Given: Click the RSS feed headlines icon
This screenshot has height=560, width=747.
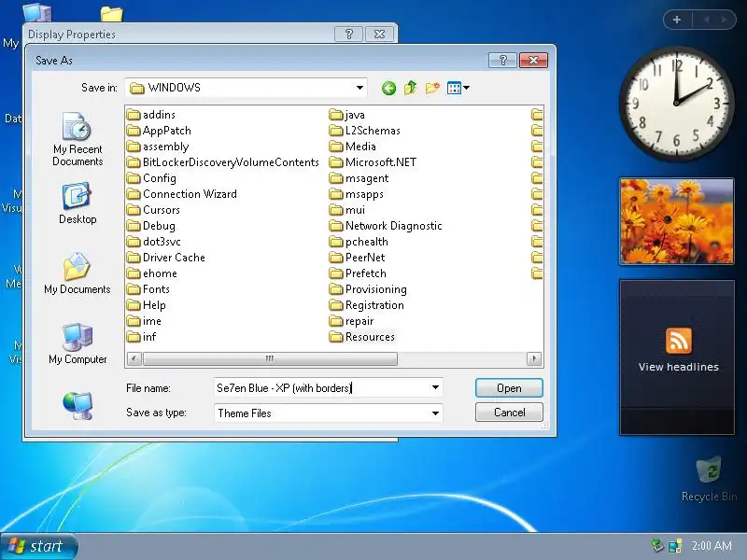Looking at the screenshot, I should 679,341.
